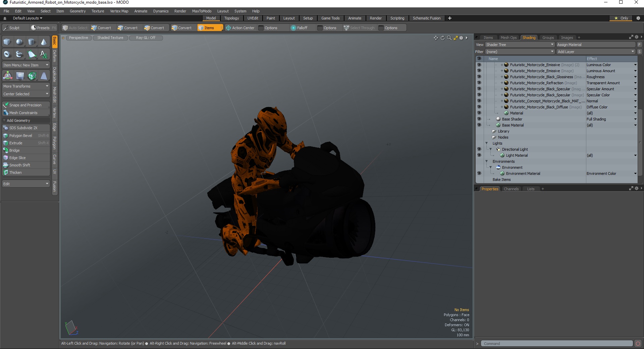Open the Add Layer dropdown
This screenshot has height=349, width=644.
tap(596, 52)
